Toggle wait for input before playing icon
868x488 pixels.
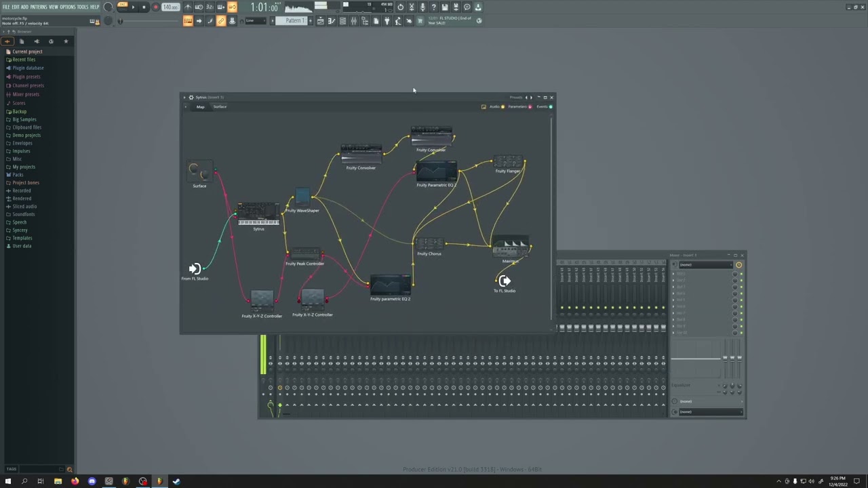pyautogui.click(x=199, y=7)
